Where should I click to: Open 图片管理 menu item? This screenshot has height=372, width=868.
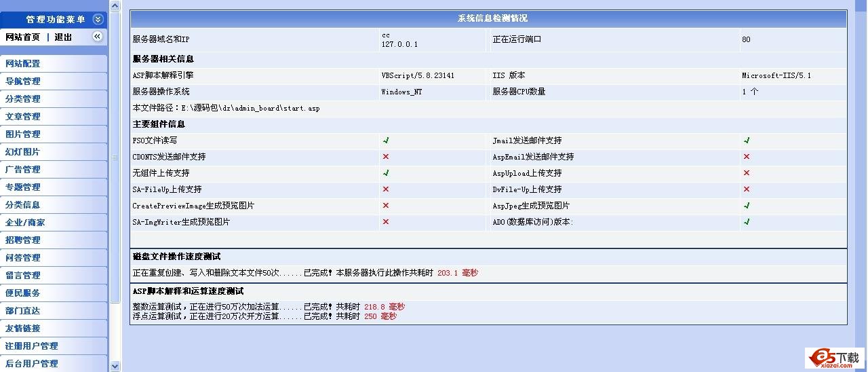(x=54, y=134)
